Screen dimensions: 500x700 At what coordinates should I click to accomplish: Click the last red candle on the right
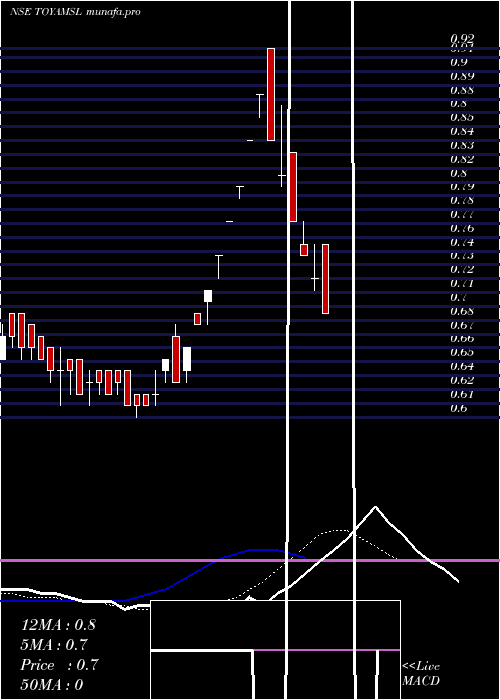point(325,279)
